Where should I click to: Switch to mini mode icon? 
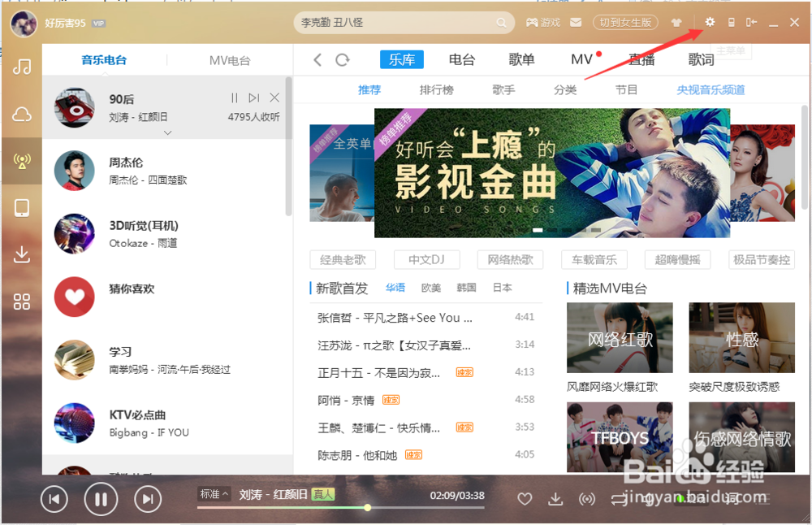[x=751, y=22]
